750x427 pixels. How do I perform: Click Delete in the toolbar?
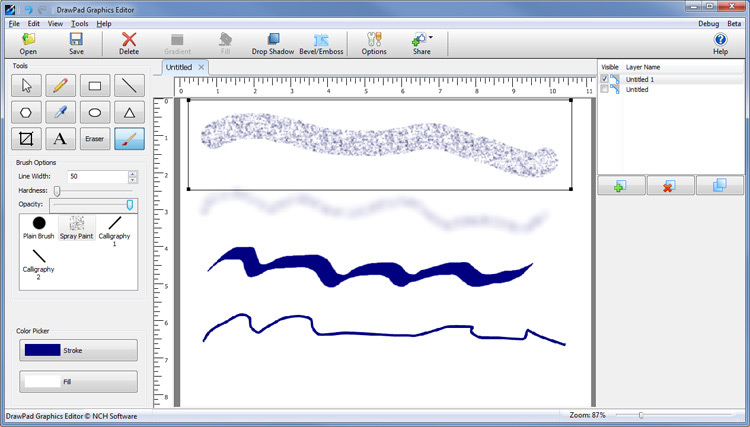point(129,44)
